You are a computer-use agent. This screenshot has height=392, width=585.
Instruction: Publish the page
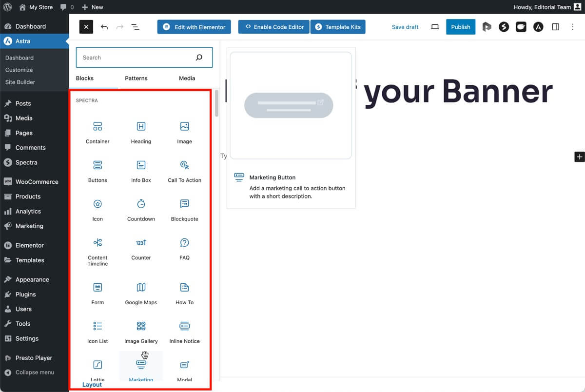[461, 27]
